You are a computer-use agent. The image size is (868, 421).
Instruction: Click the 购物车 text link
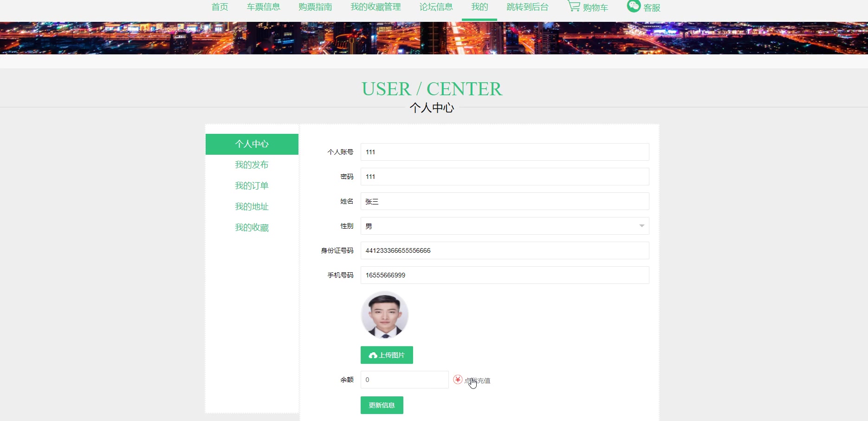(596, 8)
